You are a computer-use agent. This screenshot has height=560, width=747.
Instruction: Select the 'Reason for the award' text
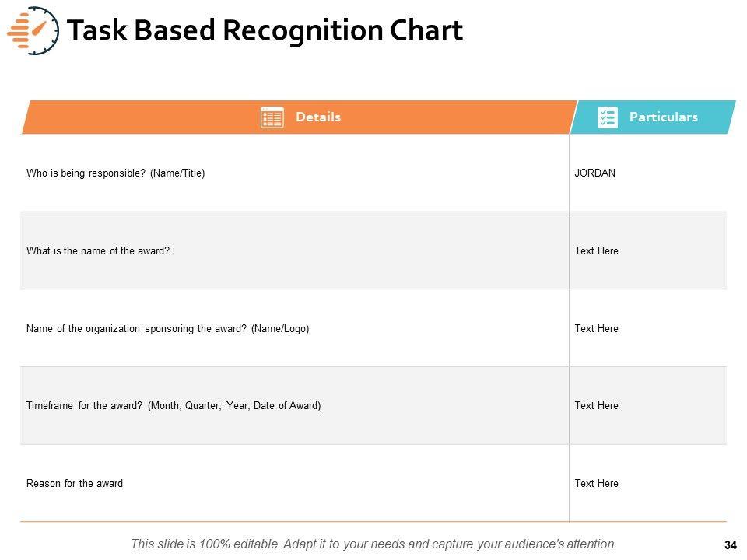point(75,484)
